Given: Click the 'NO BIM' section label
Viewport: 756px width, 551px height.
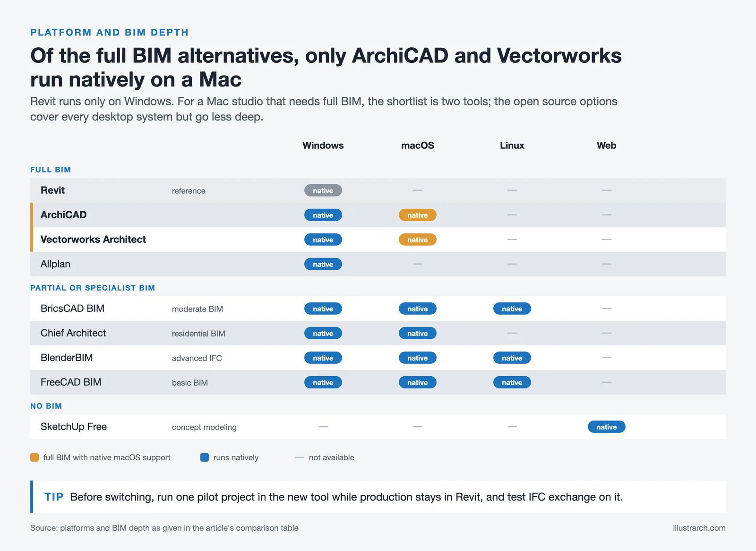Looking at the screenshot, I should coord(46,406).
